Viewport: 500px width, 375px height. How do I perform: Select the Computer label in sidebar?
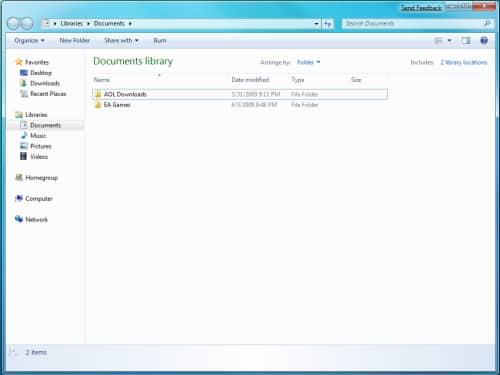coord(39,199)
